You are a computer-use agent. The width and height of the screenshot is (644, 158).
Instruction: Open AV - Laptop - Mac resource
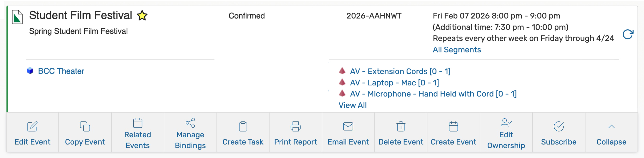tap(394, 83)
